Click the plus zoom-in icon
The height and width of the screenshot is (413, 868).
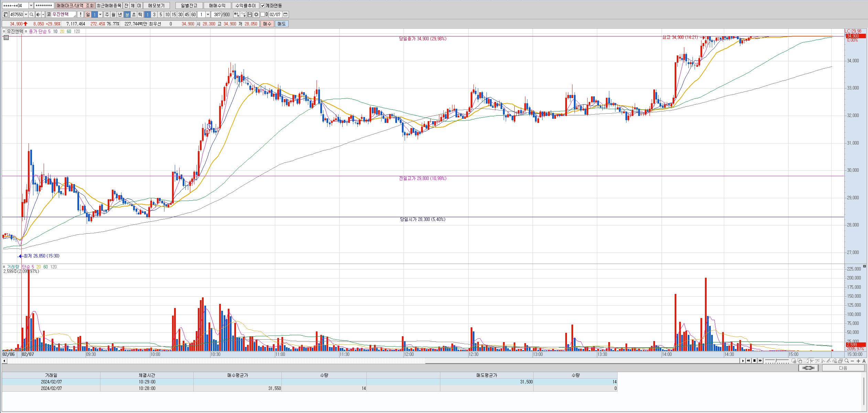(858, 361)
